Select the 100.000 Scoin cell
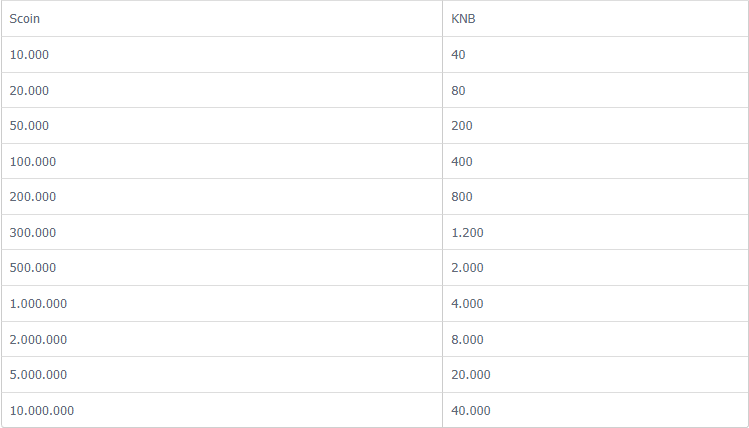Image resolution: width=749 pixels, height=428 pixels. pos(222,161)
